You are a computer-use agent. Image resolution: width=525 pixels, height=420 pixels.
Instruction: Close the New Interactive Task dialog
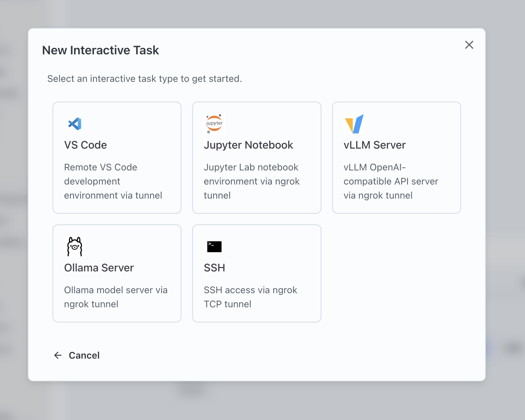point(469,45)
